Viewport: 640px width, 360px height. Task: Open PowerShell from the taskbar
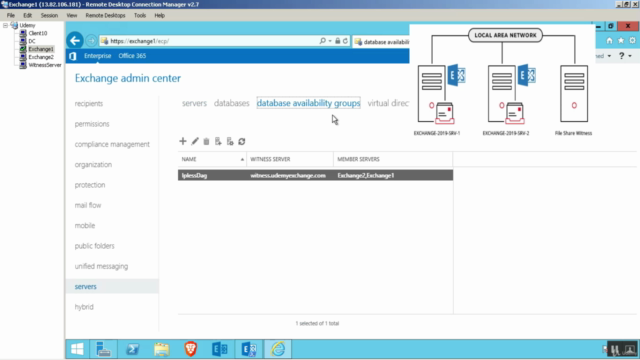point(132,349)
